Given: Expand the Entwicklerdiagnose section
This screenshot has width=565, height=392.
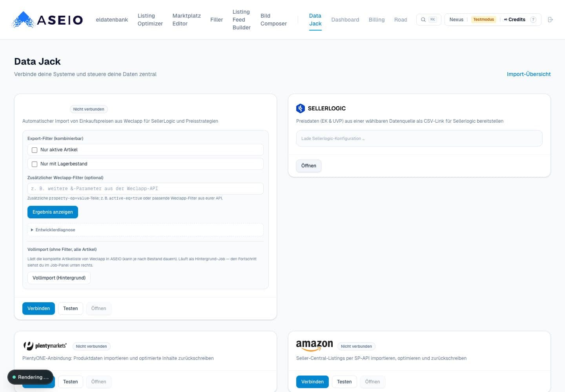Looking at the screenshot, I should click(x=53, y=230).
